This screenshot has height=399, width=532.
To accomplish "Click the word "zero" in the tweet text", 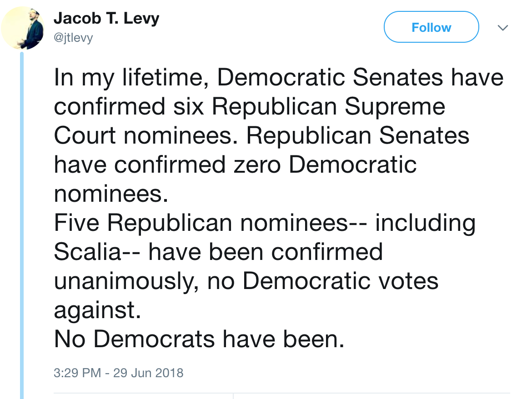I will 257,165.
